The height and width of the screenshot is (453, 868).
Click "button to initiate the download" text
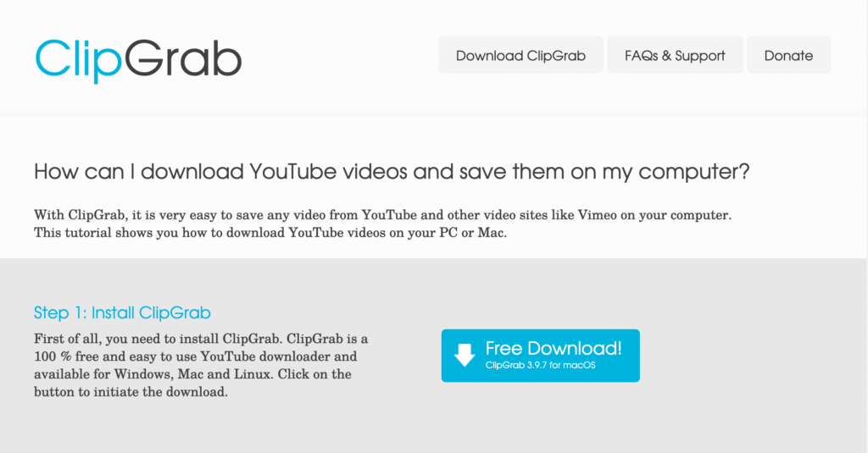tap(131, 392)
